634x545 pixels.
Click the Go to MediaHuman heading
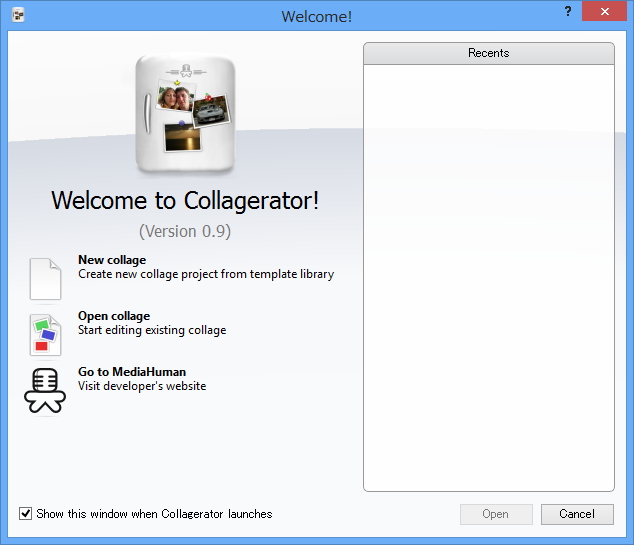[x=132, y=372]
